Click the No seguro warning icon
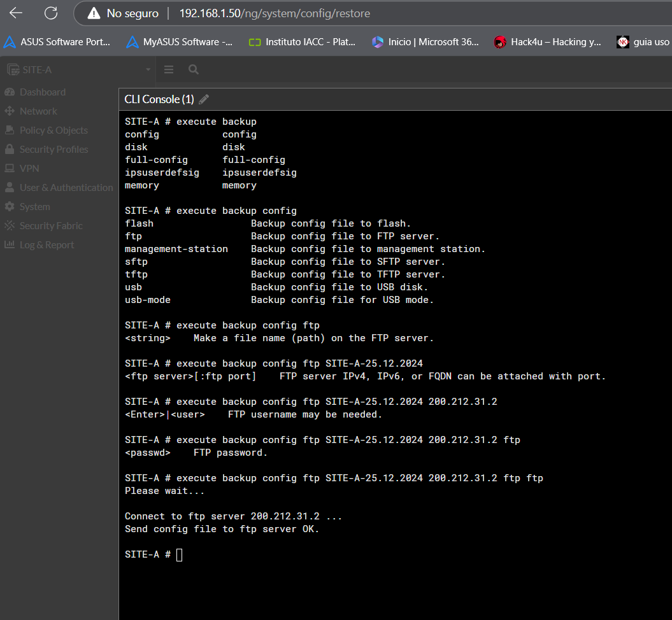 (94, 13)
